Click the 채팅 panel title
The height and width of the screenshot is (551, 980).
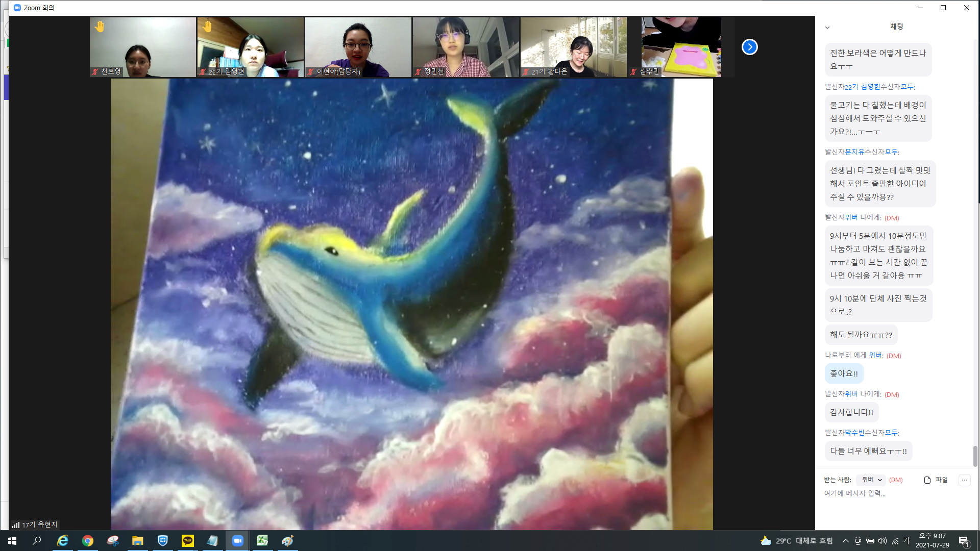897,27
